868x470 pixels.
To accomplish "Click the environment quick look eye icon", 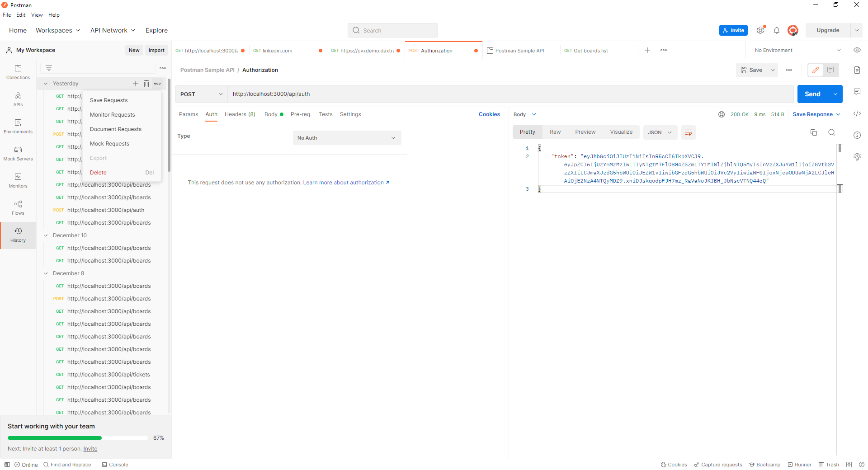I will 857,50.
